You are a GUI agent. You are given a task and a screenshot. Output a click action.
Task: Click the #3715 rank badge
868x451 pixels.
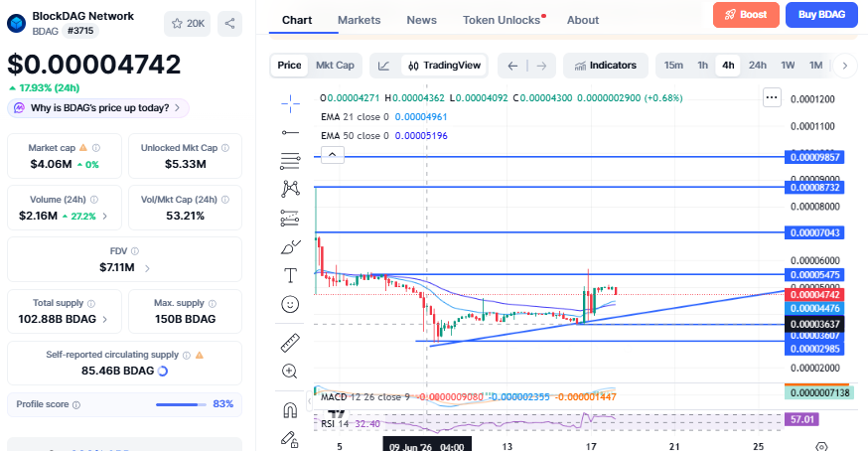[80, 31]
